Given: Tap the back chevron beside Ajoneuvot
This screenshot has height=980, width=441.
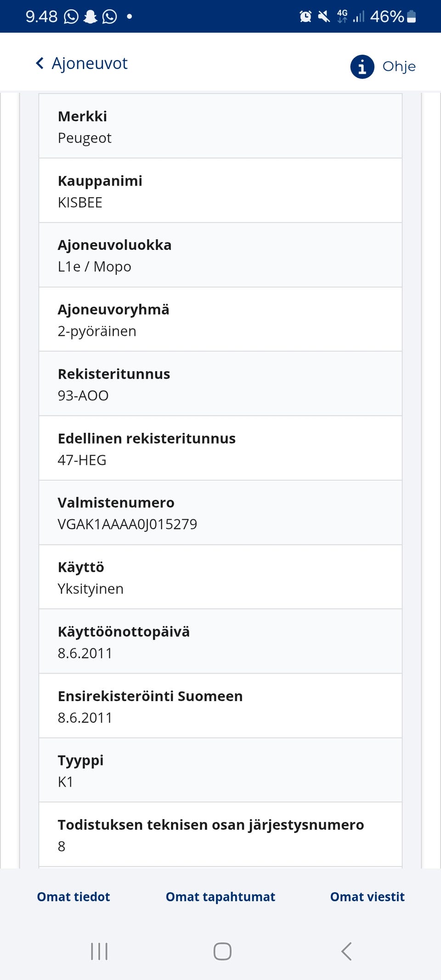Looking at the screenshot, I should tap(40, 63).
